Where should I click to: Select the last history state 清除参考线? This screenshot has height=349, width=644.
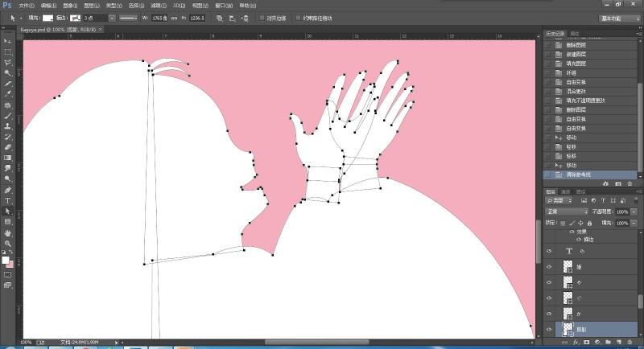(590, 174)
